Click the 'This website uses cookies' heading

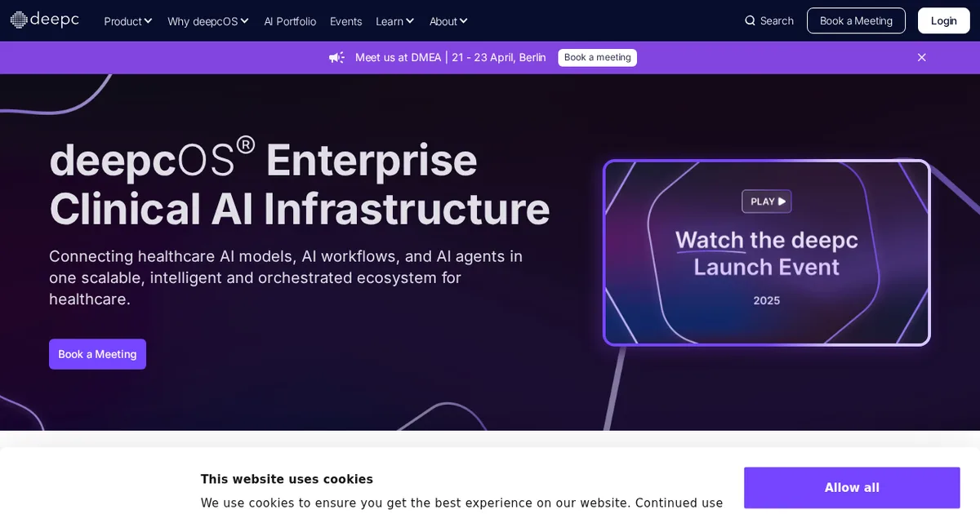click(287, 480)
